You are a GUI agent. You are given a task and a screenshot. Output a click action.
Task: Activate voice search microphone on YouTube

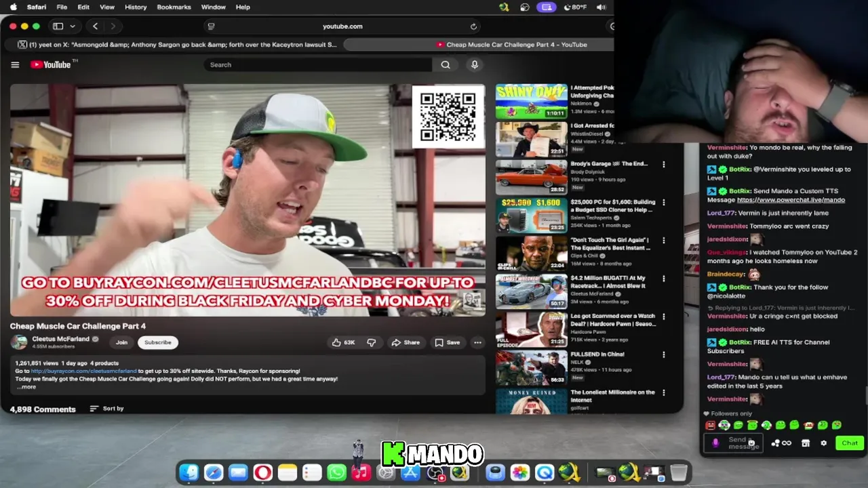pyautogui.click(x=475, y=65)
